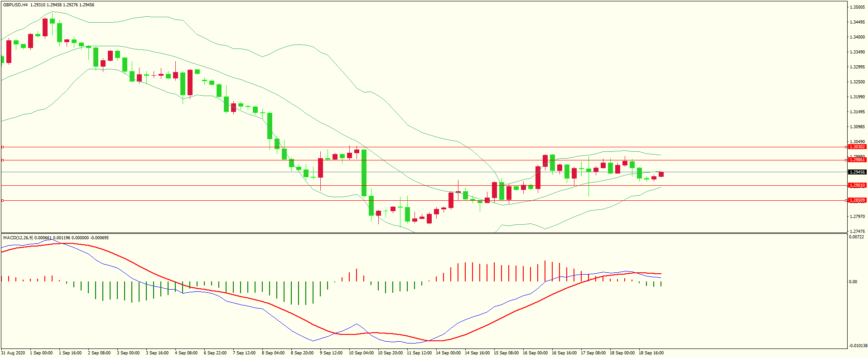Click the 1.30302 red price level tag

click(x=857, y=147)
